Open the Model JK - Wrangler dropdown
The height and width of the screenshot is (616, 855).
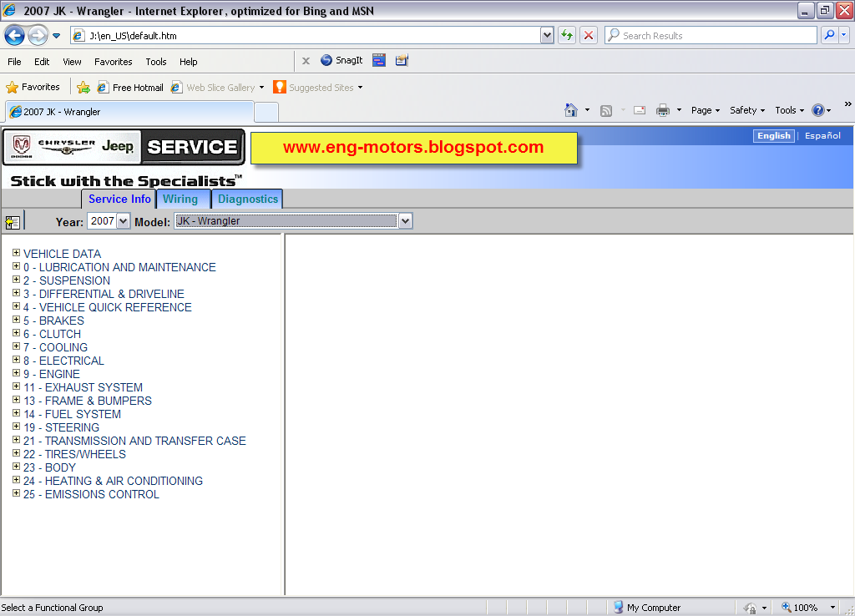tap(405, 221)
